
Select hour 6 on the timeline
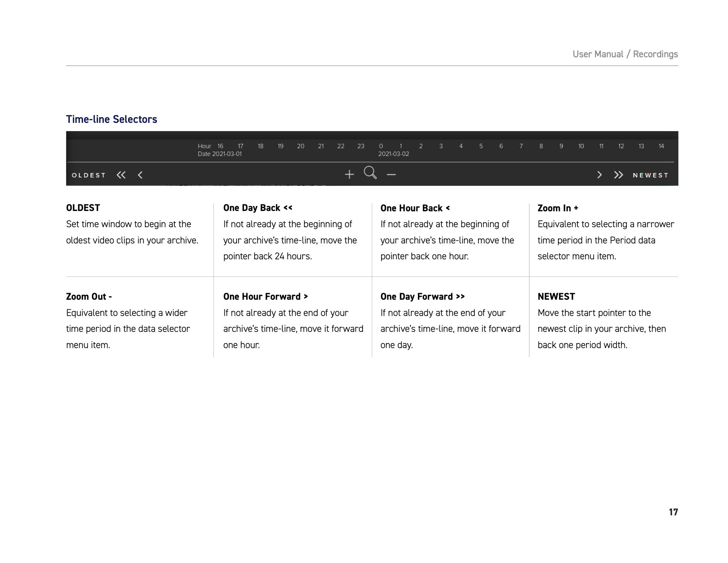coord(501,146)
